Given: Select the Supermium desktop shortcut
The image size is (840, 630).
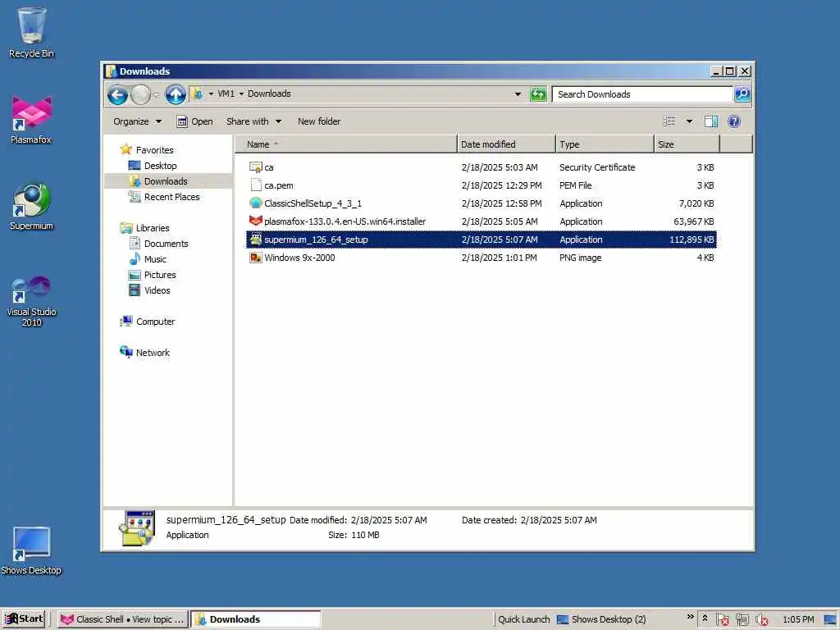Looking at the screenshot, I should 31,207.
